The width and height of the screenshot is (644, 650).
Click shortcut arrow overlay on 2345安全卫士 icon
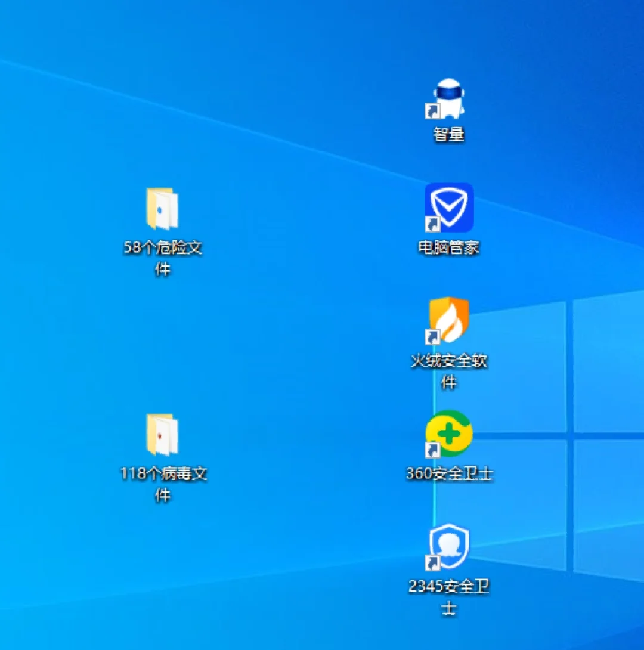coord(432,563)
